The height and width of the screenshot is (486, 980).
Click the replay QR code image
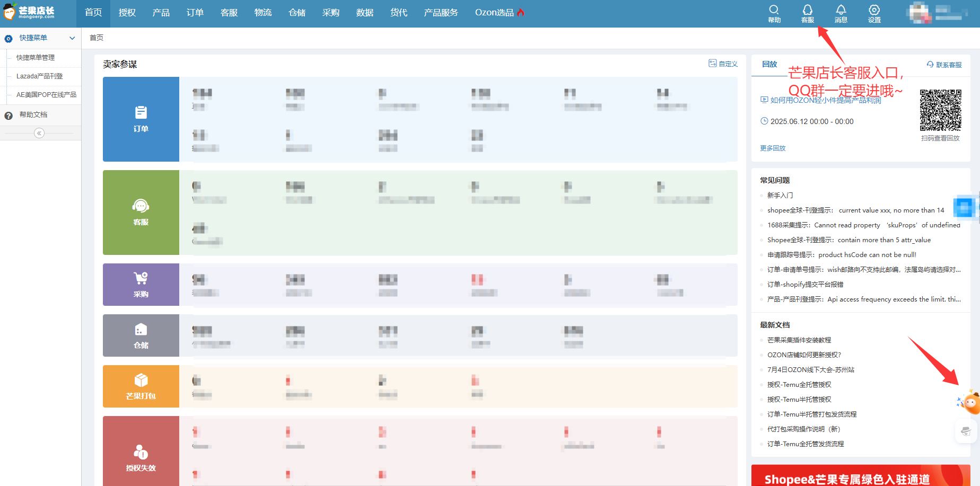click(940, 110)
